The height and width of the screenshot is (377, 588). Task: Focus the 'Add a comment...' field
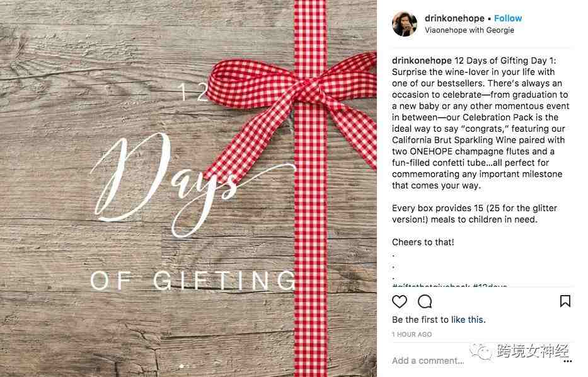[428, 361]
